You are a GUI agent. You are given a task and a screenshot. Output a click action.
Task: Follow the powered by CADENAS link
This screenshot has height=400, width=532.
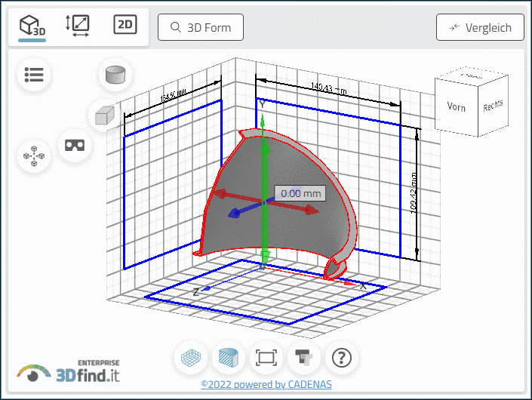point(266,384)
